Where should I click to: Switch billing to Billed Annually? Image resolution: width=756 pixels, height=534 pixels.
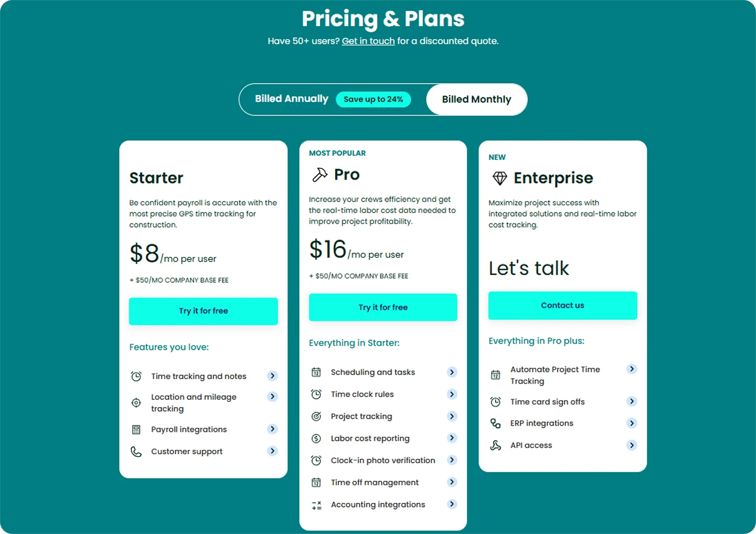coord(292,99)
